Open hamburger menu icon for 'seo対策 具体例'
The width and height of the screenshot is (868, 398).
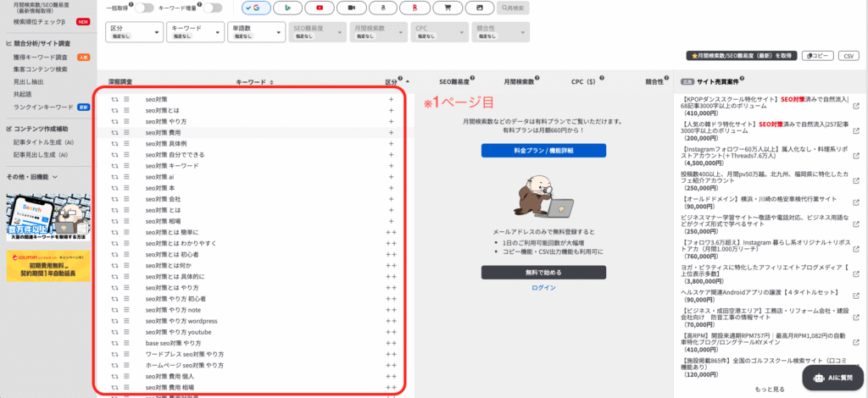126,144
